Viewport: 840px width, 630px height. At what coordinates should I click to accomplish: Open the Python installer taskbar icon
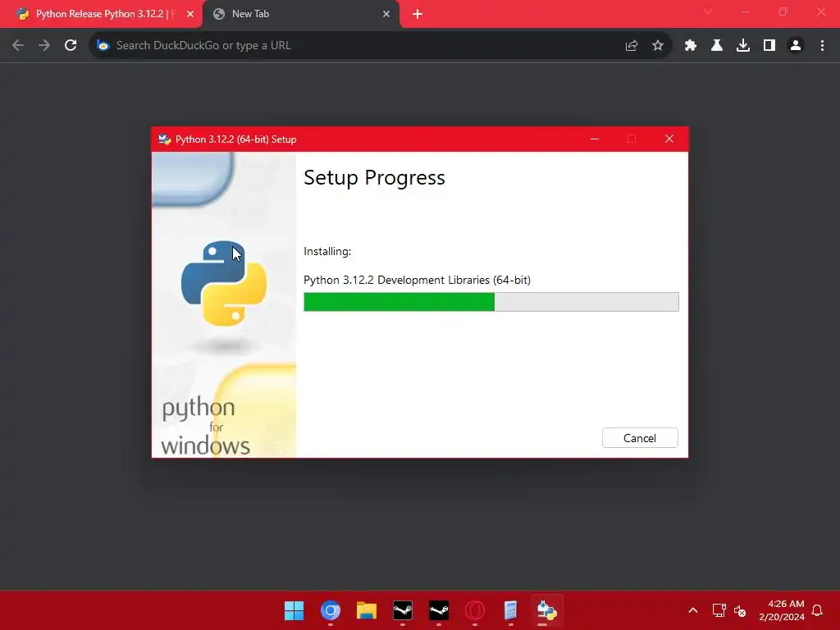(547, 610)
